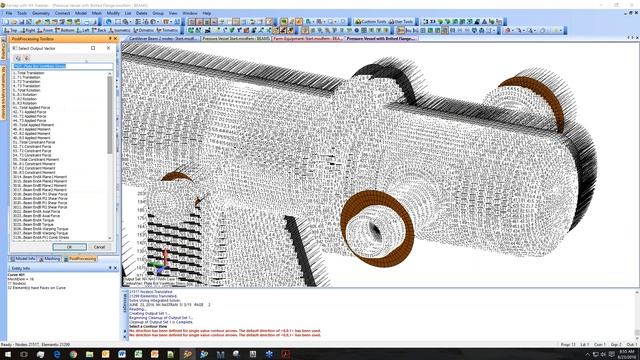Click 'Ld: 1' in status bar
This screenshot has width=640, height=360.
point(584,345)
